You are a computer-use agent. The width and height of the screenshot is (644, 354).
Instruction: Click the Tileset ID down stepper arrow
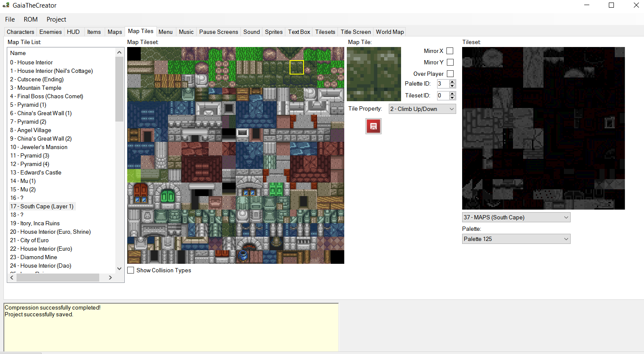coord(452,98)
